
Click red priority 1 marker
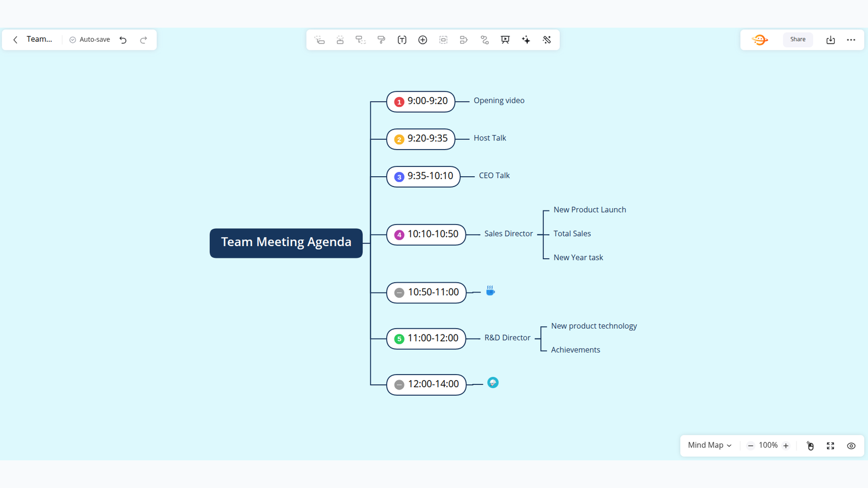tap(399, 102)
